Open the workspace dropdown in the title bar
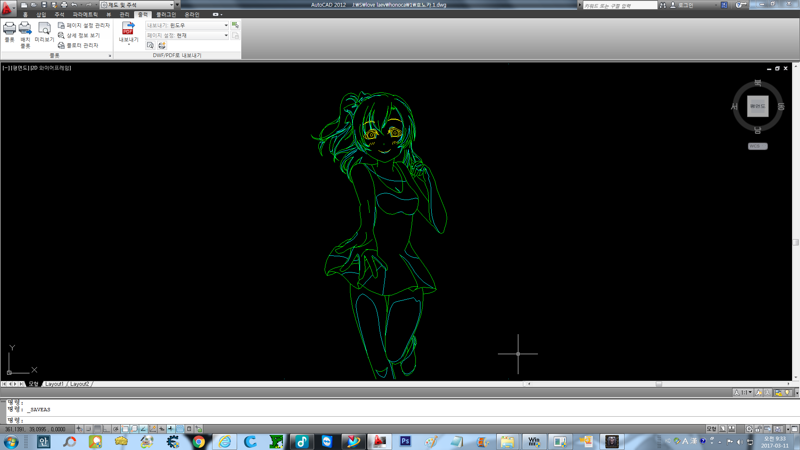The height and width of the screenshot is (450, 800). point(137,5)
